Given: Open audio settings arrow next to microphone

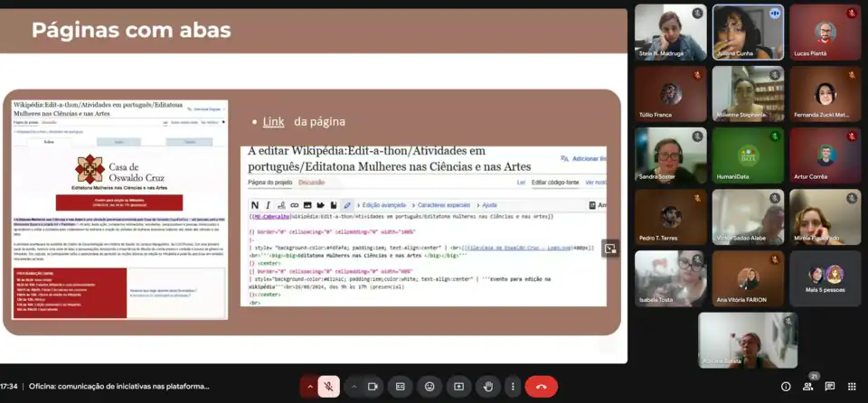Looking at the screenshot, I should coord(309,387).
